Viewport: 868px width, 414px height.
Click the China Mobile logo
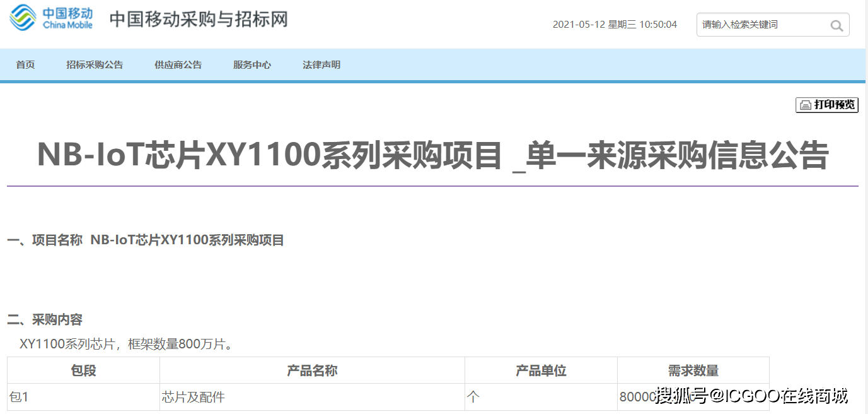tap(51, 18)
